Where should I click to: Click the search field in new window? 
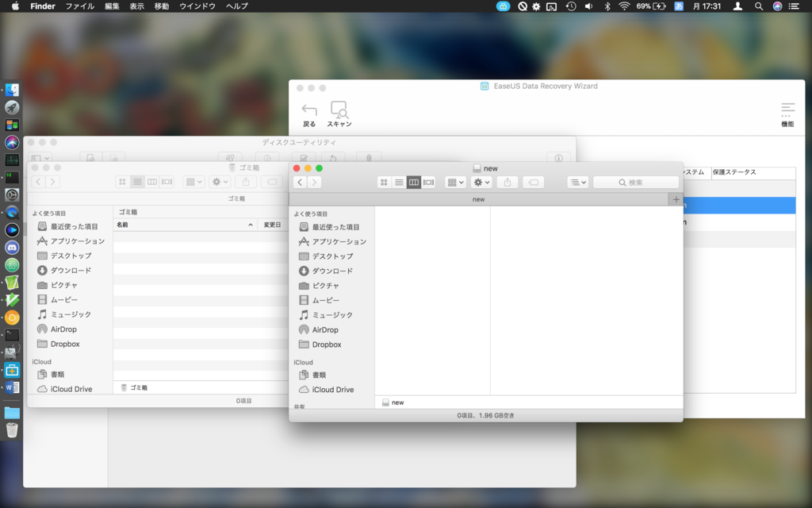point(636,183)
